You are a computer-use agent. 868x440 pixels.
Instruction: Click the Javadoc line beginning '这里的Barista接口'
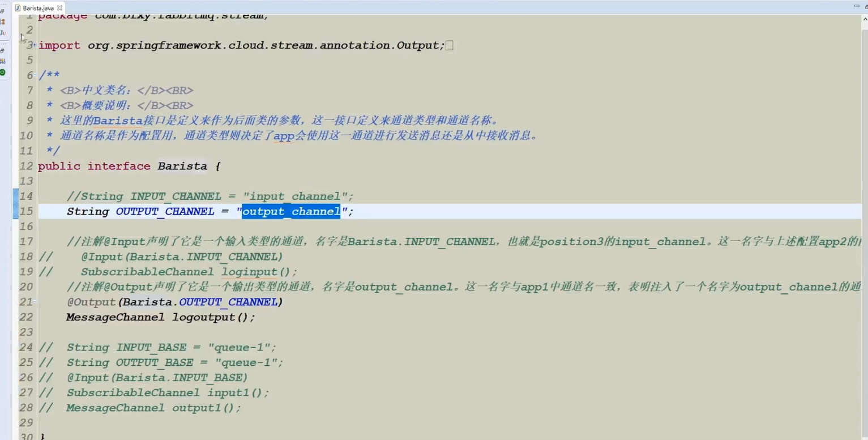(272, 121)
